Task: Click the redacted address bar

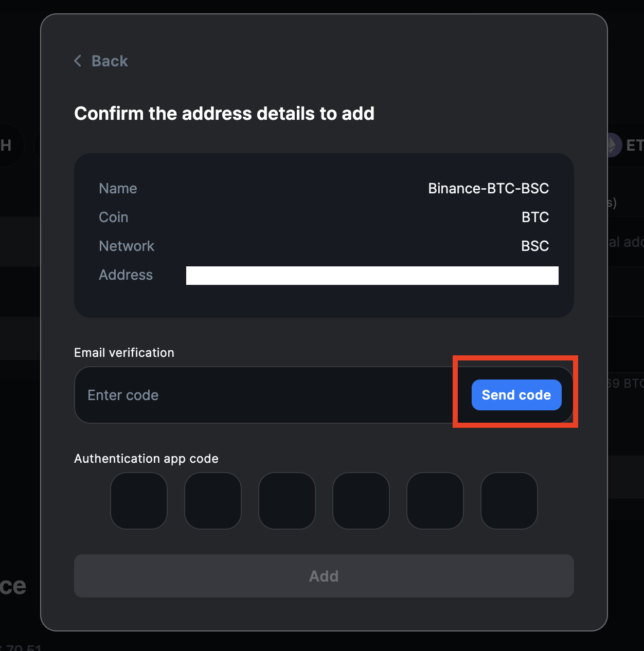Action: point(372,276)
